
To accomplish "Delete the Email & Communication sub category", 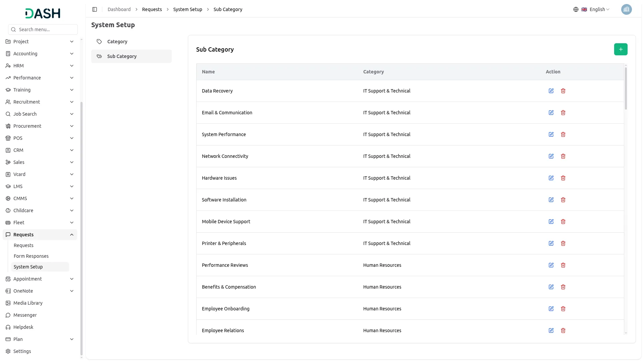I will 563,113.
